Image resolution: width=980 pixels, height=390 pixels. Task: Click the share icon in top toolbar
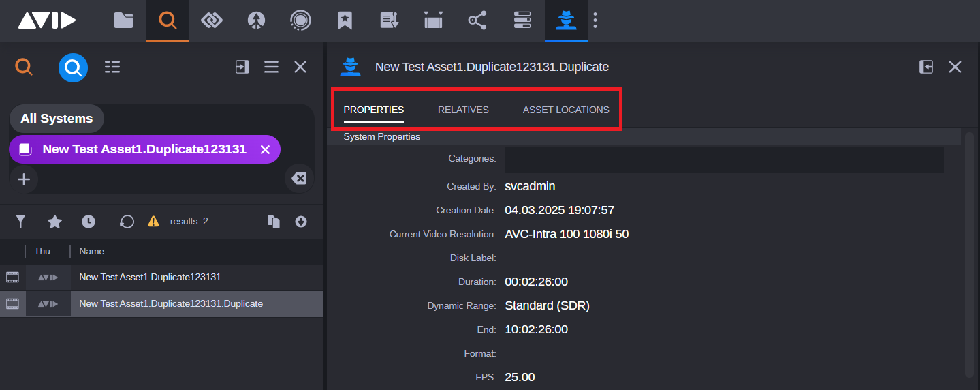click(x=477, y=20)
